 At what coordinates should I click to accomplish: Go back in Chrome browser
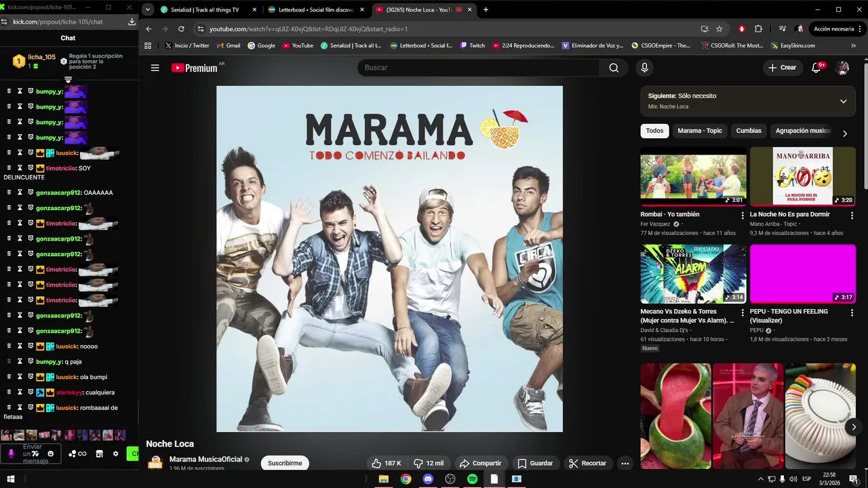point(149,29)
